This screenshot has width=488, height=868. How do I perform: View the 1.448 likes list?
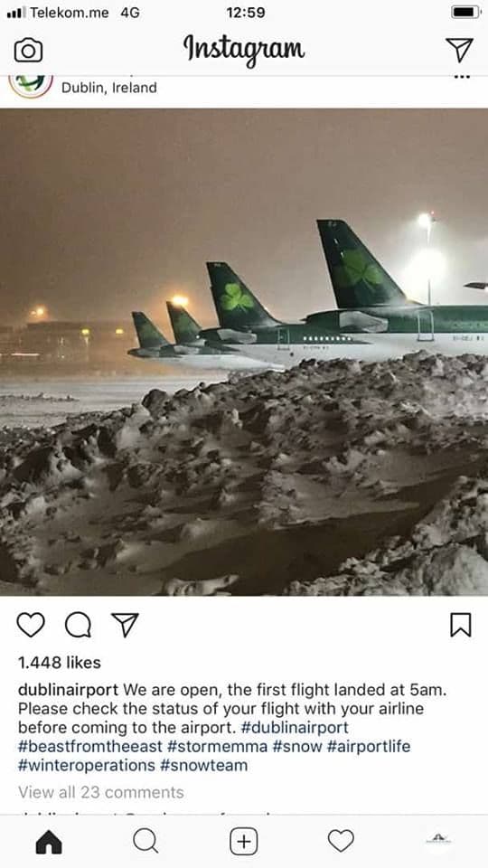(60, 663)
